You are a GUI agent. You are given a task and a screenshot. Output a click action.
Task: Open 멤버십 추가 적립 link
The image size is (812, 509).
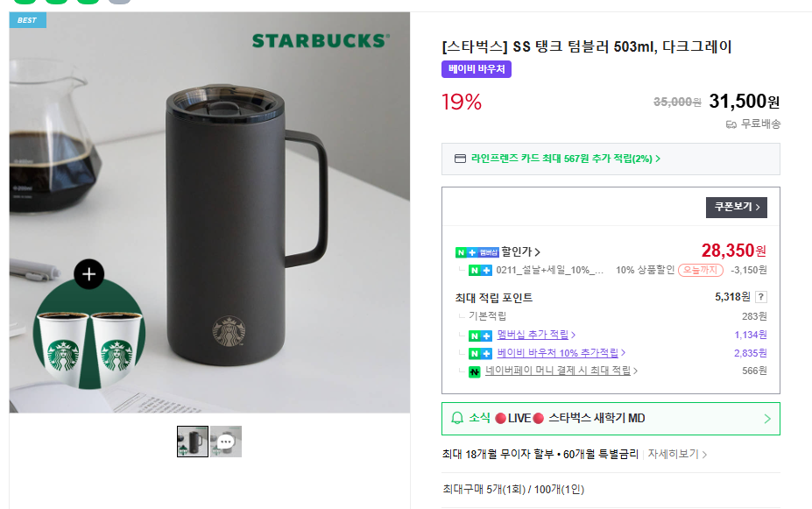click(535, 335)
